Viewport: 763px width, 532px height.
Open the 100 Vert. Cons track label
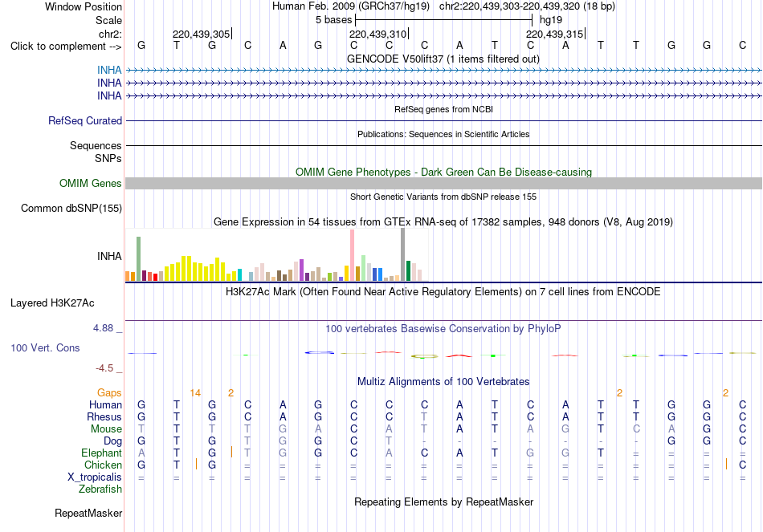click(x=45, y=347)
